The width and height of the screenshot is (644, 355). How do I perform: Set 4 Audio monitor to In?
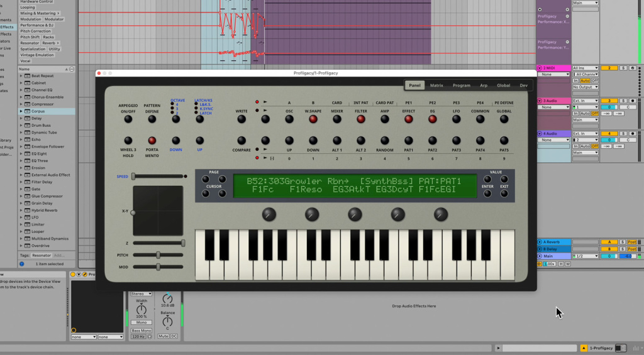(576, 146)
